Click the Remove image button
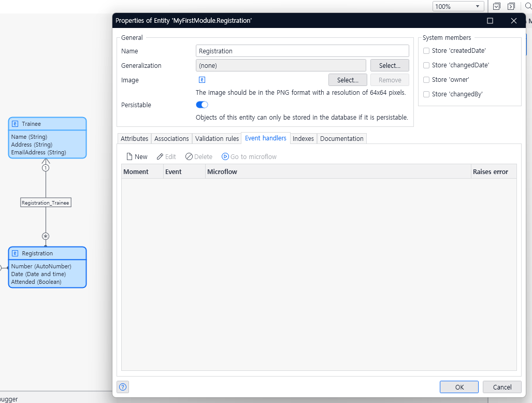532x403 pixels. pos(390,80)
